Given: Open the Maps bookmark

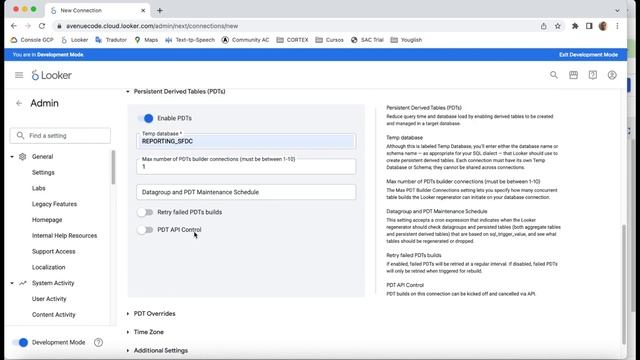Looking at the screenshot, I should tap(146, 40).
